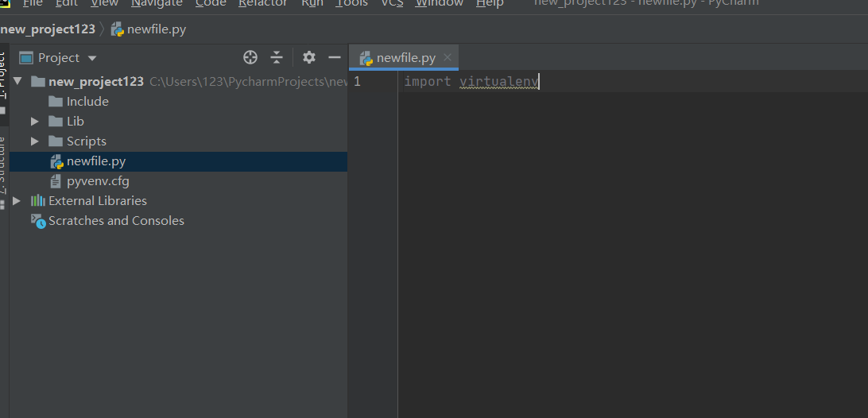Image resolution: width=868 pixels, height=418 pixels.
Task: Open the Project view dropdown
Action: [x=92, y=58]
